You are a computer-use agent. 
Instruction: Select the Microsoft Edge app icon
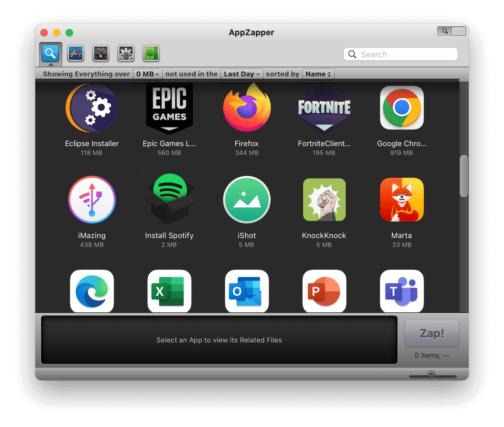click(92, 291)
